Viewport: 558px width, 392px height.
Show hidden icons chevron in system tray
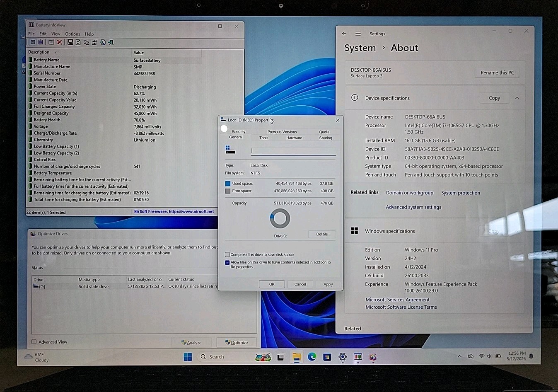[459, 356]
